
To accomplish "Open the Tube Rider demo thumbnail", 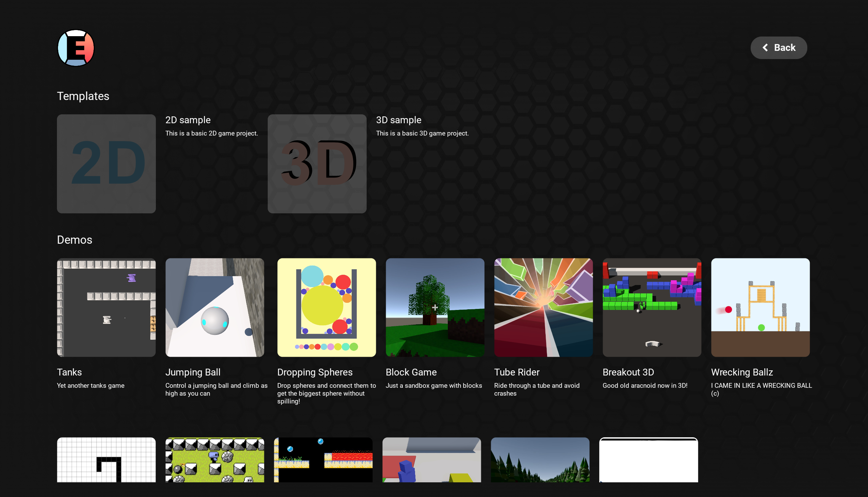I will pyautogui.click(x=543, y=307).
